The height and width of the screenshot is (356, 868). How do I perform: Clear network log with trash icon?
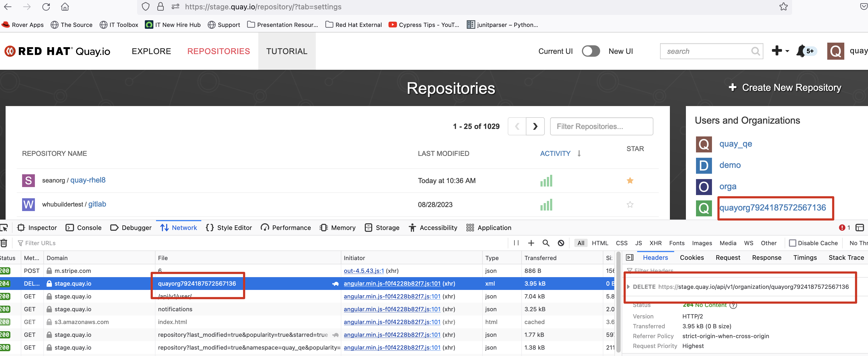click(x=4, y=243)
